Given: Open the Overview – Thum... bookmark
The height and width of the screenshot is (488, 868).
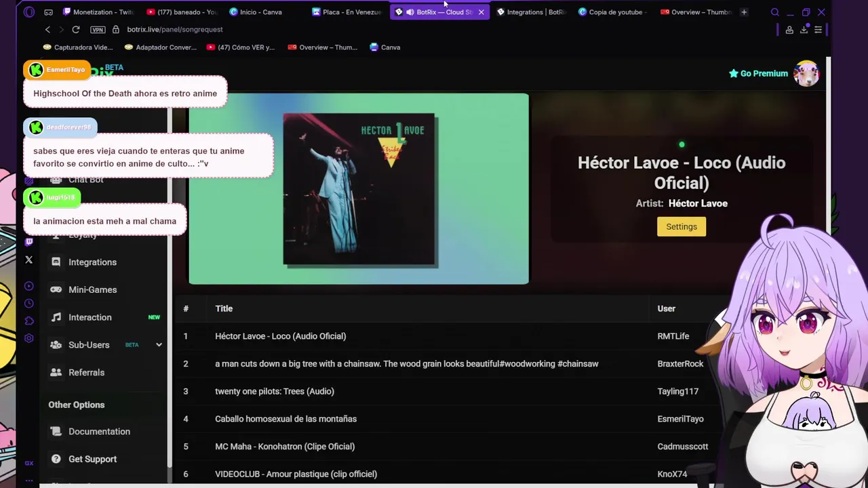Looking at the screenshot, I should [322, 47].
